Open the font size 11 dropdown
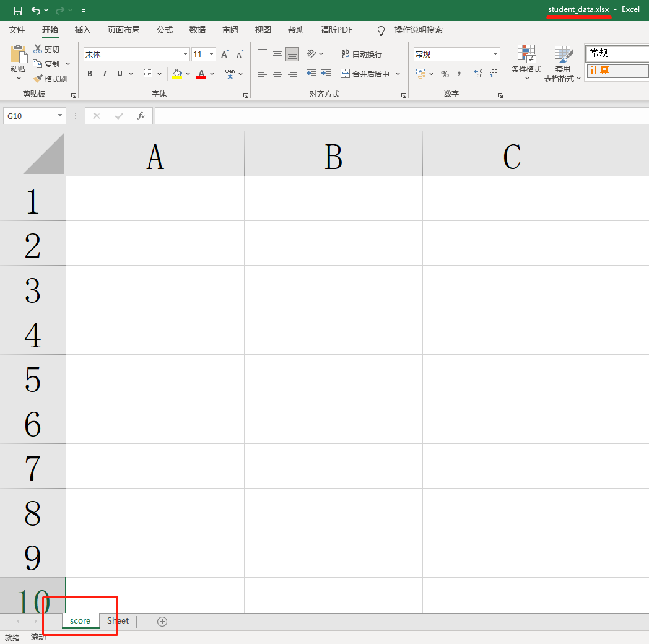 [212, 54]
